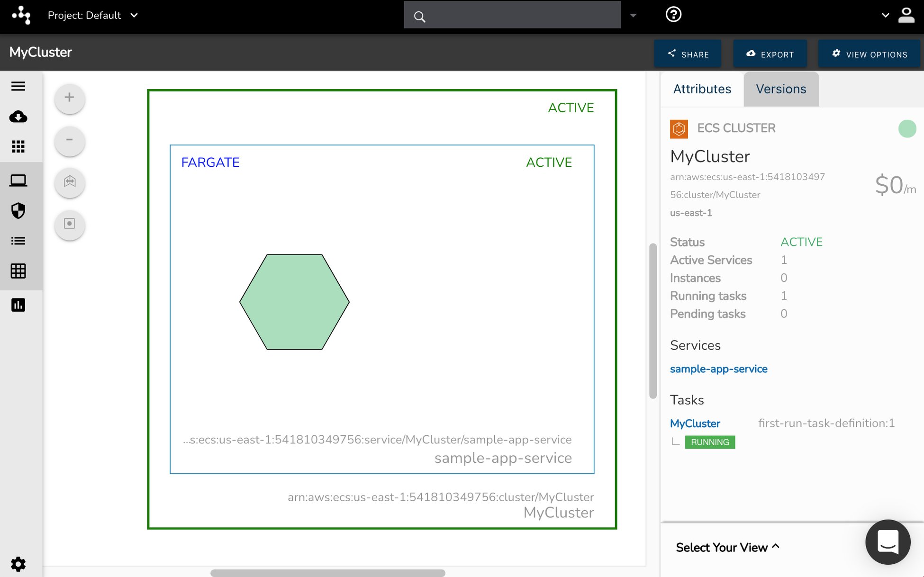Open the table view sidebar icon

(x=18, y=271)
